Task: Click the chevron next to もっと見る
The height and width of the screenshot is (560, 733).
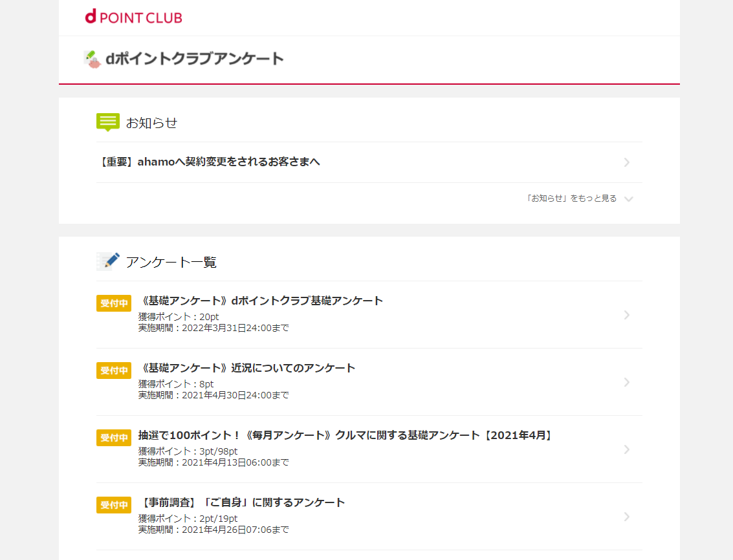Action: pyautogui.click(x=629, y=199)
